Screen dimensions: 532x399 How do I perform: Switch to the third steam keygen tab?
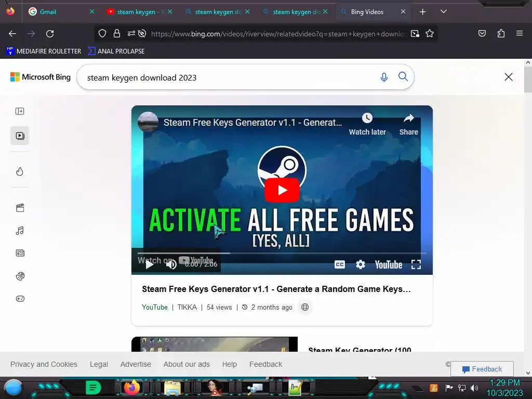295,12
